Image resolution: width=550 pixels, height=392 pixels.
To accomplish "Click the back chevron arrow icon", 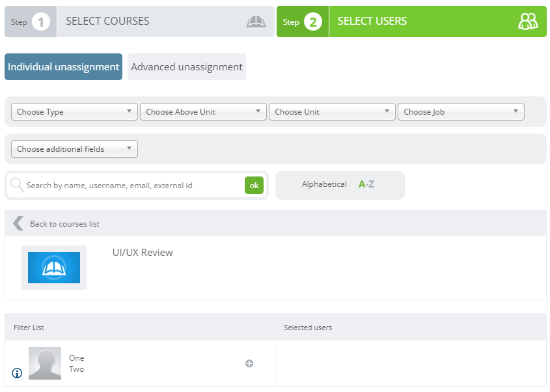I will pos(18,223).
